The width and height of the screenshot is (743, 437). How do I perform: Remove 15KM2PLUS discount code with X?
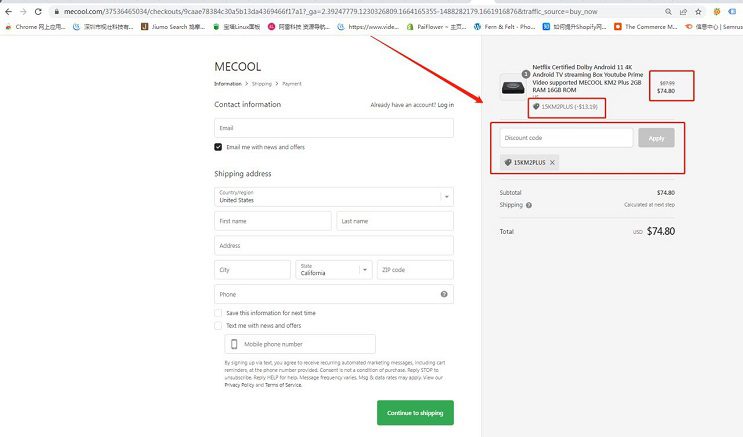(553, 163)
